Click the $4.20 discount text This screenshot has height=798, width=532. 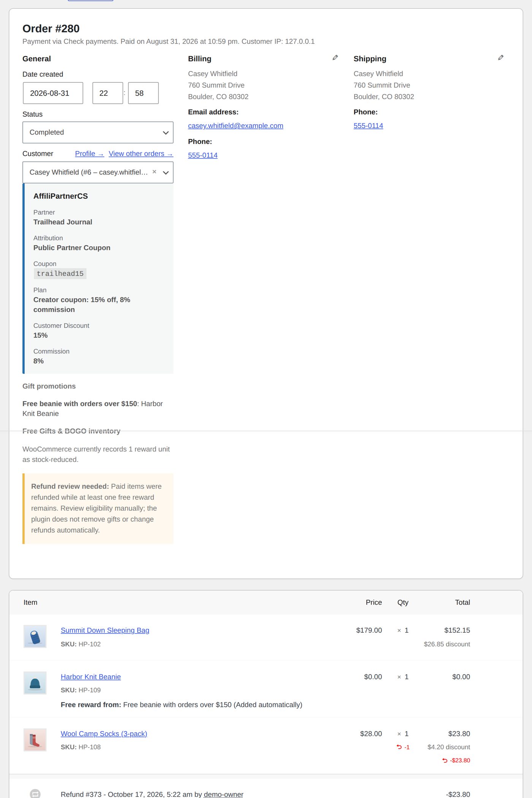tap(449, 747)
